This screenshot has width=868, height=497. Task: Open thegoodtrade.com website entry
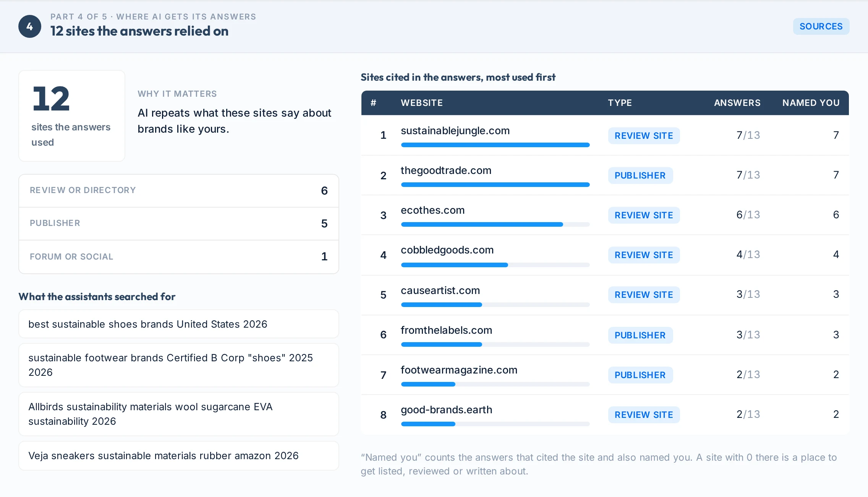tap(446, 171)
